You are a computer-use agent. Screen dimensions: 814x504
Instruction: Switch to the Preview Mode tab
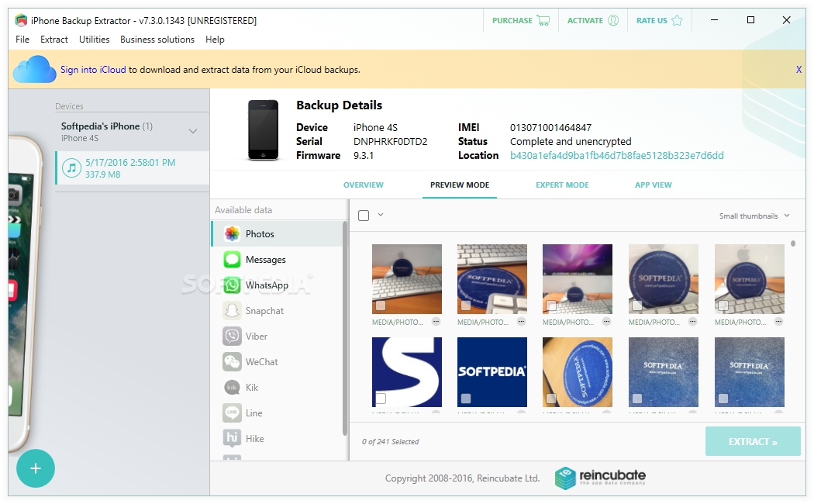click(460, 185)
